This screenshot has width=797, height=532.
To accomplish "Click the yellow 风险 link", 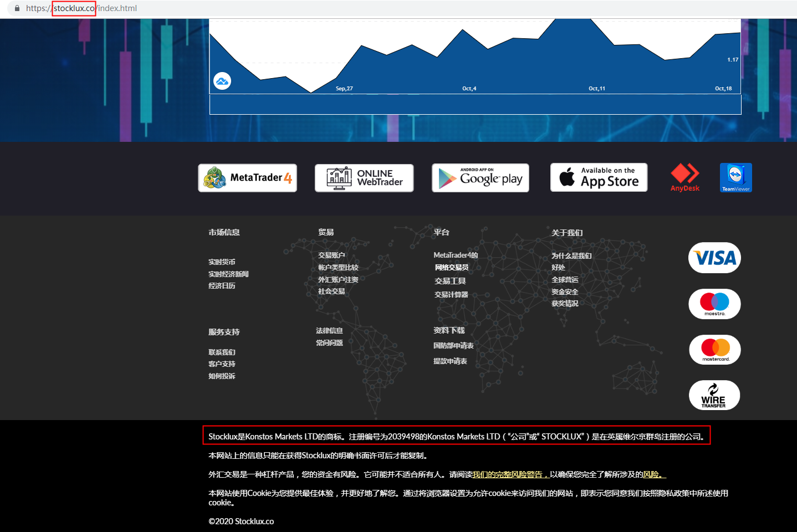I will [x=655, y=474].
